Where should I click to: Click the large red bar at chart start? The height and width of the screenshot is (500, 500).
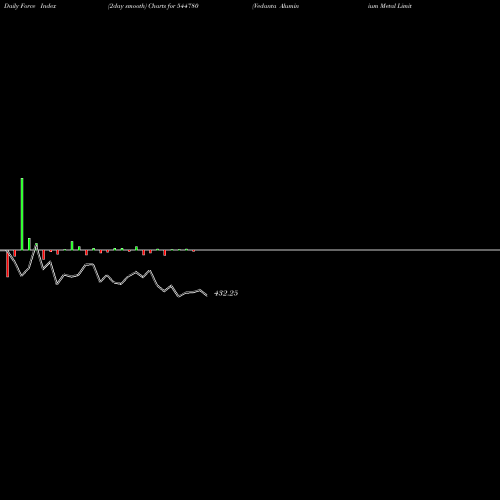[x=8, y=264]
